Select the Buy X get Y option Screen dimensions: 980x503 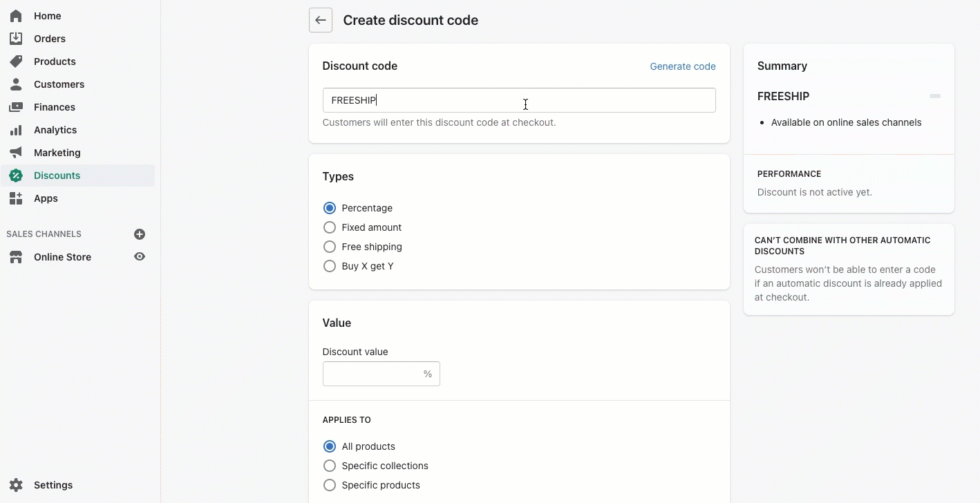pyautogui.click(x=330, y=265)
